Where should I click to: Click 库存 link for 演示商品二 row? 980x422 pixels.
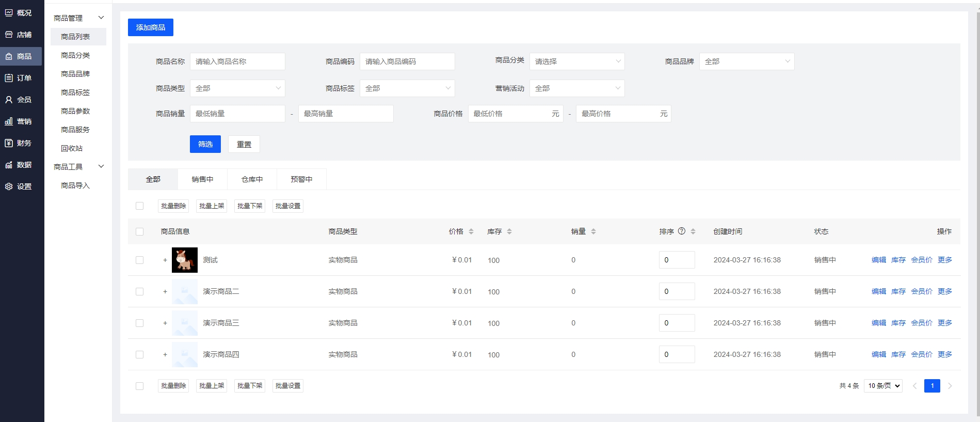point(898,291)
